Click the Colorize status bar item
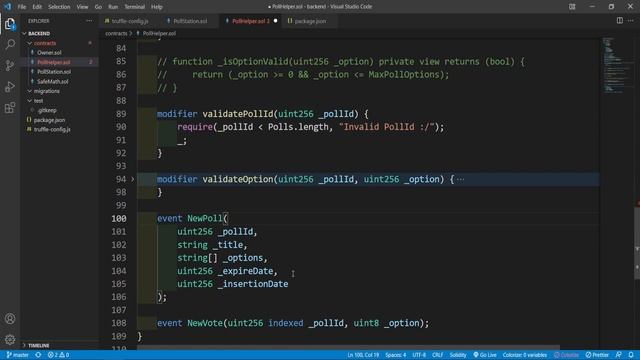This screenshot has width=640, height=360. pos(567,355)
